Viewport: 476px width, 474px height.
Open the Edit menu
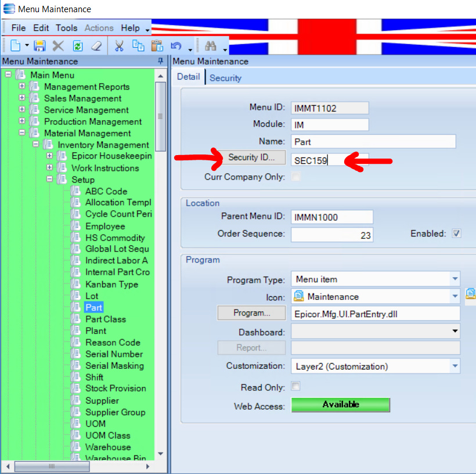point(41,28)
